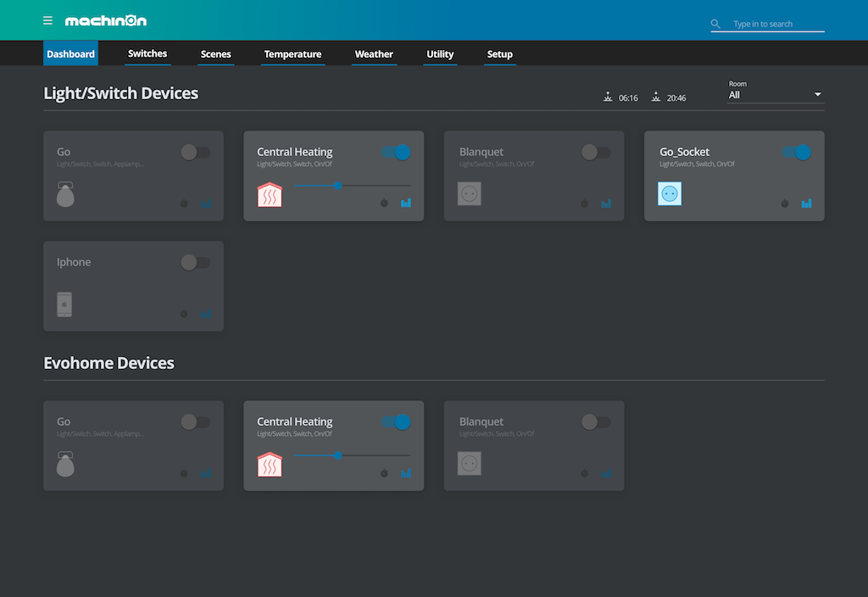
Task: Click slider on Evohome Central Heating card
Action: pyautogui.click(x=352, y=455)
